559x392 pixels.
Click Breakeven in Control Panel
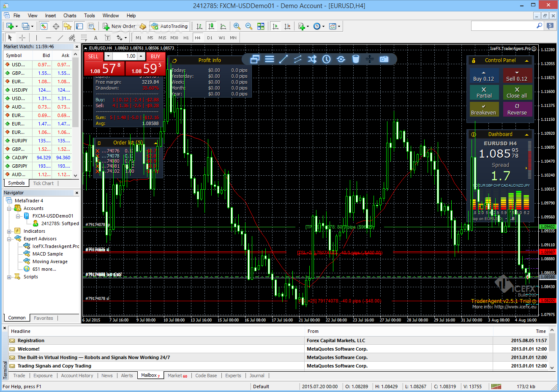pyautogui.click(x=483, y=109)
